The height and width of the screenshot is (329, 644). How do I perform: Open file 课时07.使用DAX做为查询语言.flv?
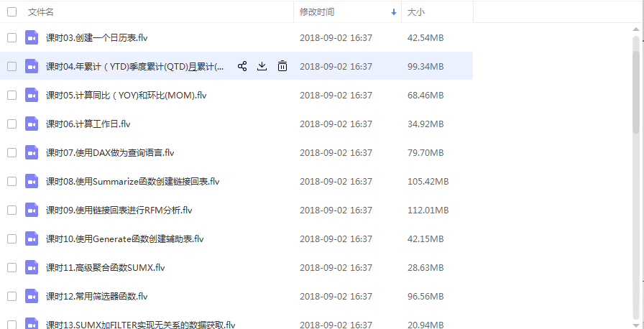pos(110,152)
